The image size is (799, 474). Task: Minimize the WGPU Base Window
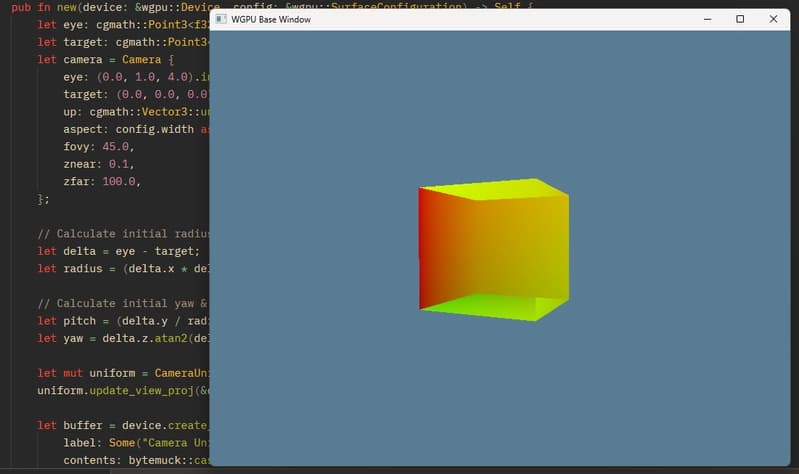(x=707, y=19)
